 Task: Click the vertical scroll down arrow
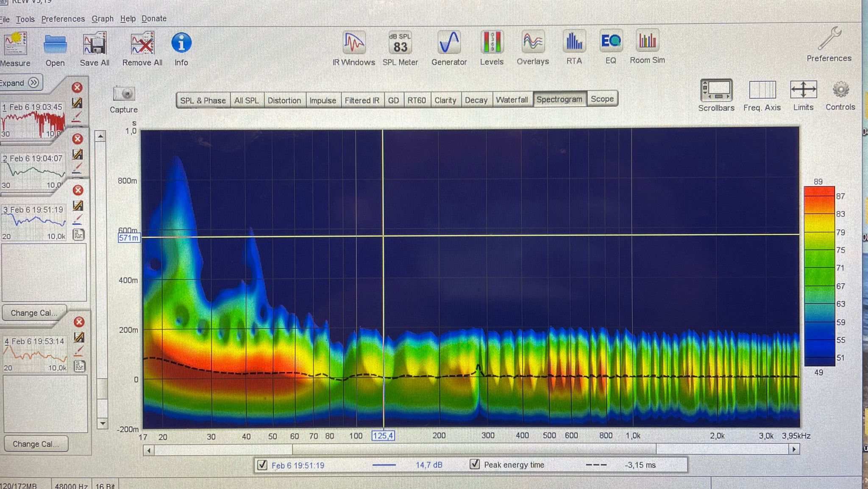pos(102,423)
